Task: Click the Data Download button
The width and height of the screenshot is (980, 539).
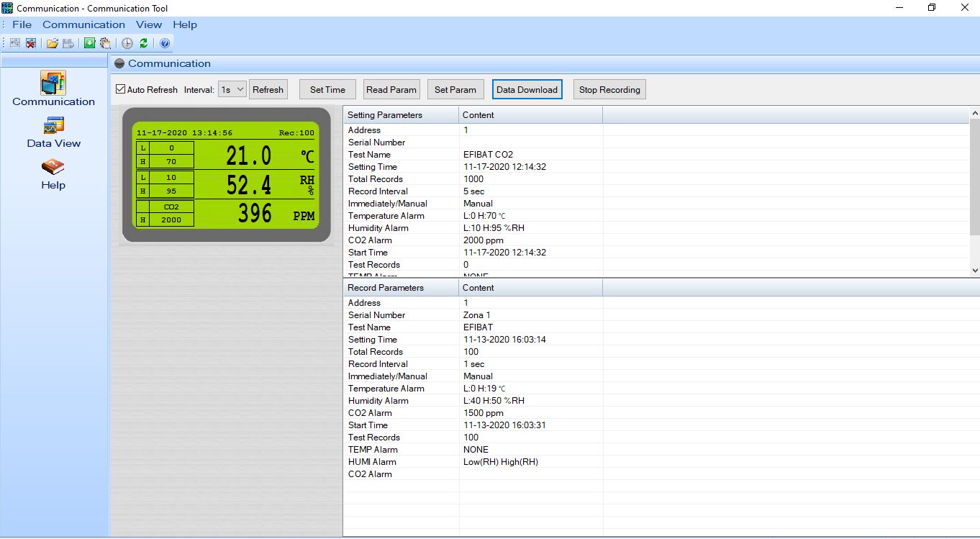Action: tap(527, 89)
